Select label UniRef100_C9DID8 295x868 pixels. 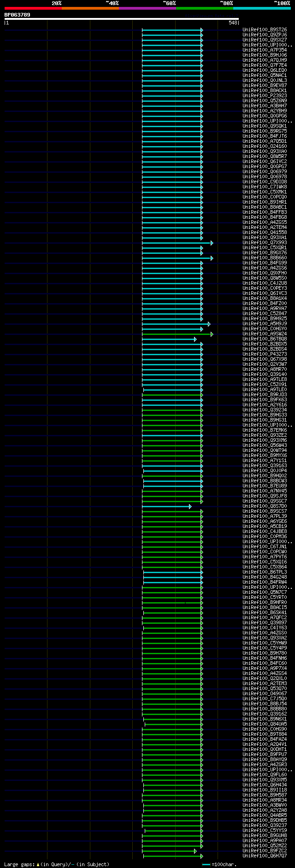[x=265, y=182]
